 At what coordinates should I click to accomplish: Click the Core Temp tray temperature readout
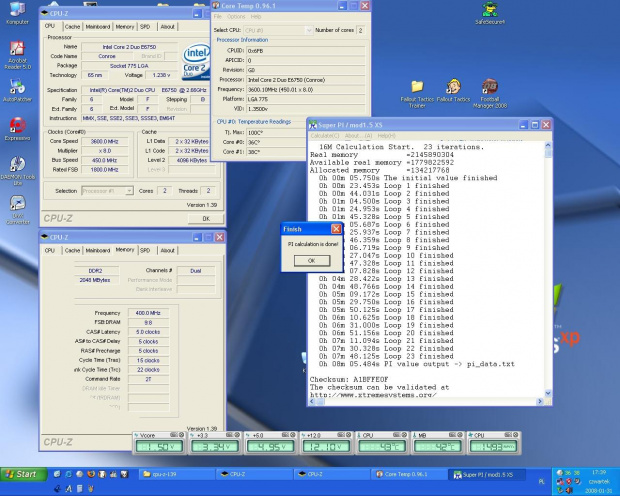tap(571, 473)
